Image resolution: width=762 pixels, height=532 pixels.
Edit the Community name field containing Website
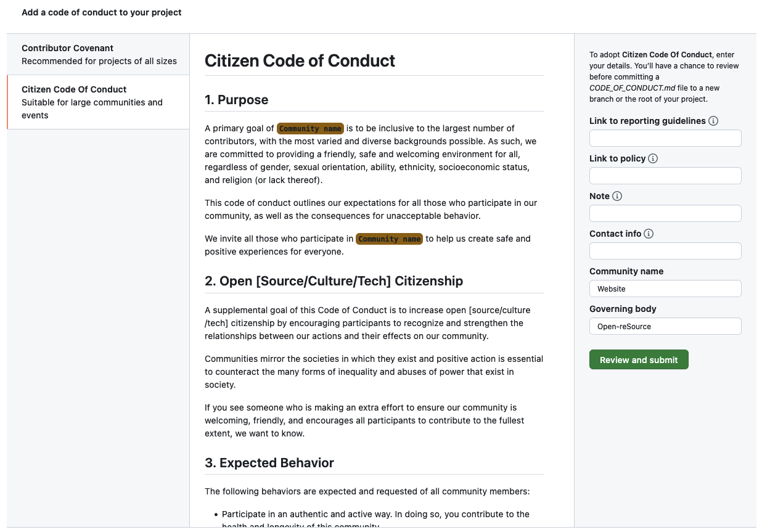[x=665, y=289]
